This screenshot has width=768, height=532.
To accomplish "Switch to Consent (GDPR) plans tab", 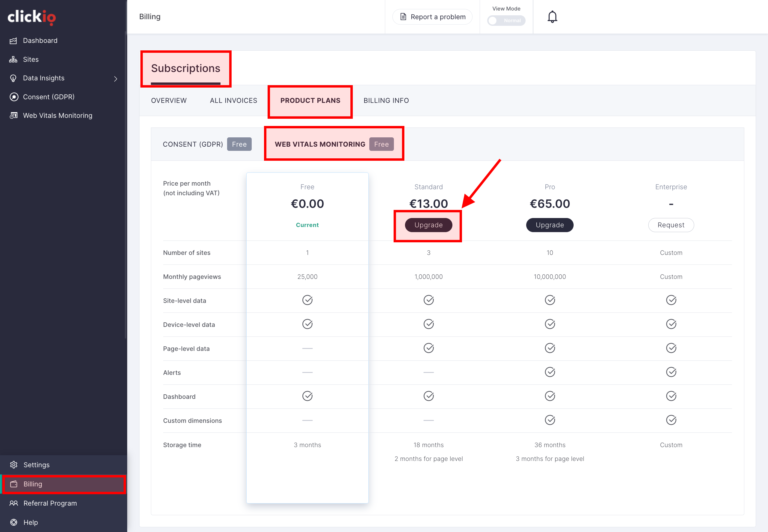I will (207, 144).
